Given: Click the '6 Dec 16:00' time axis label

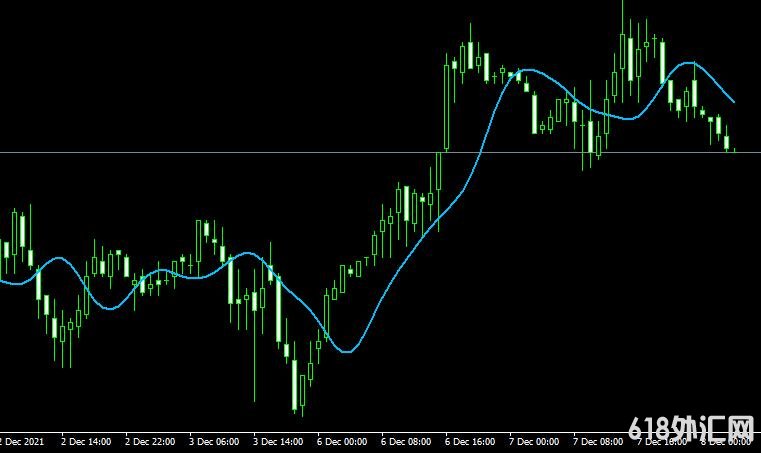Looking at the screenshot, I should coord(470,442).
